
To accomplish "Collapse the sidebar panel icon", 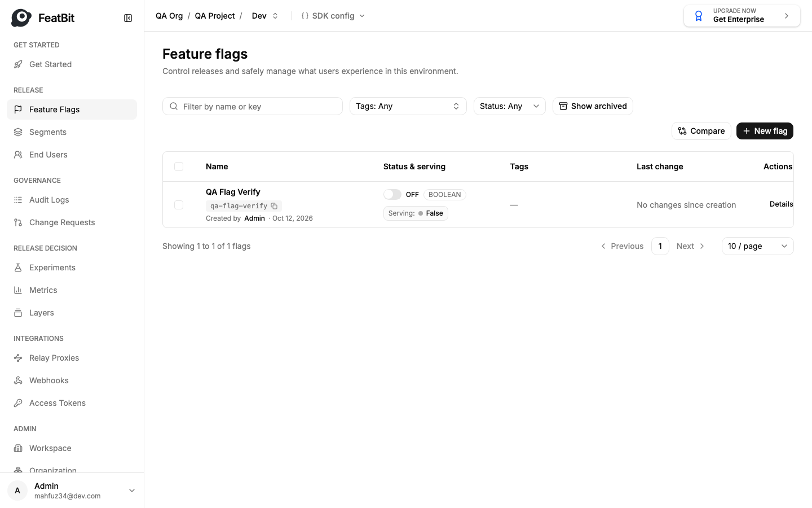I will click(128, 18).
